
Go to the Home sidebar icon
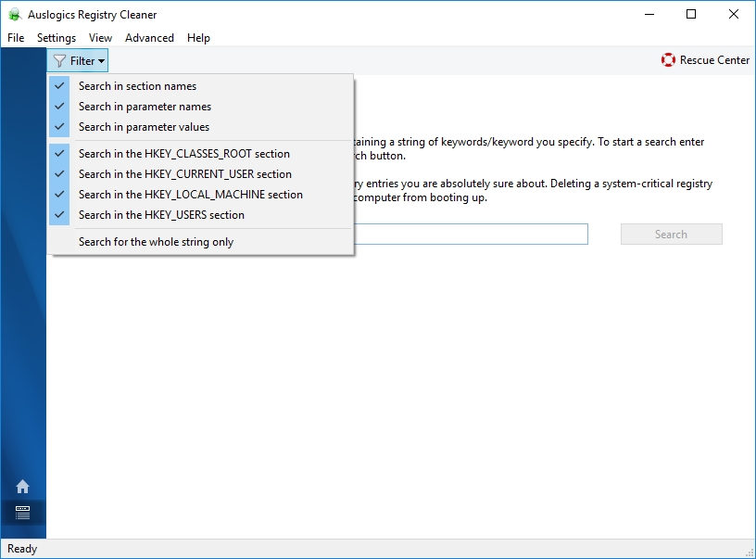(22, 487)
